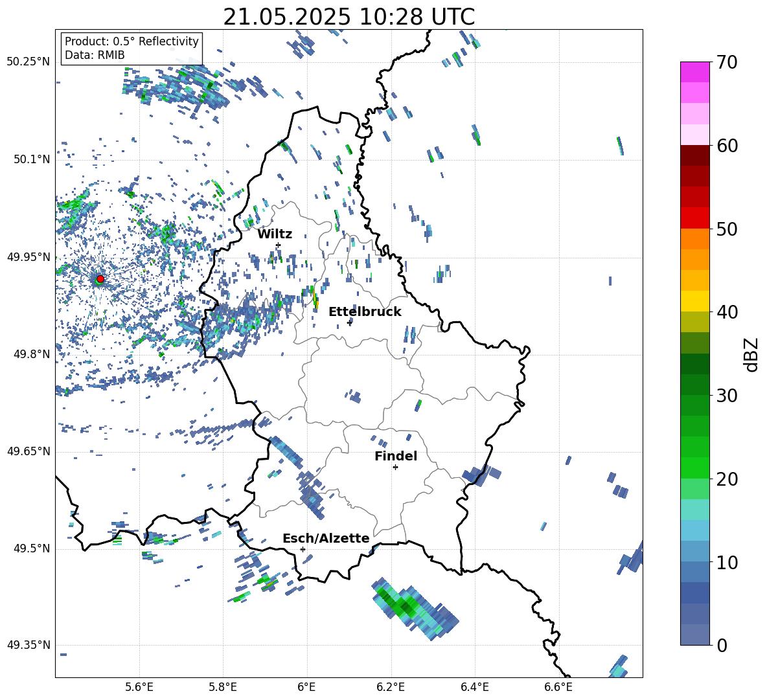Click the 'Product: 0.5° Reflectivity' text
This screenshot has width=767, height=700.
point(132,41)
